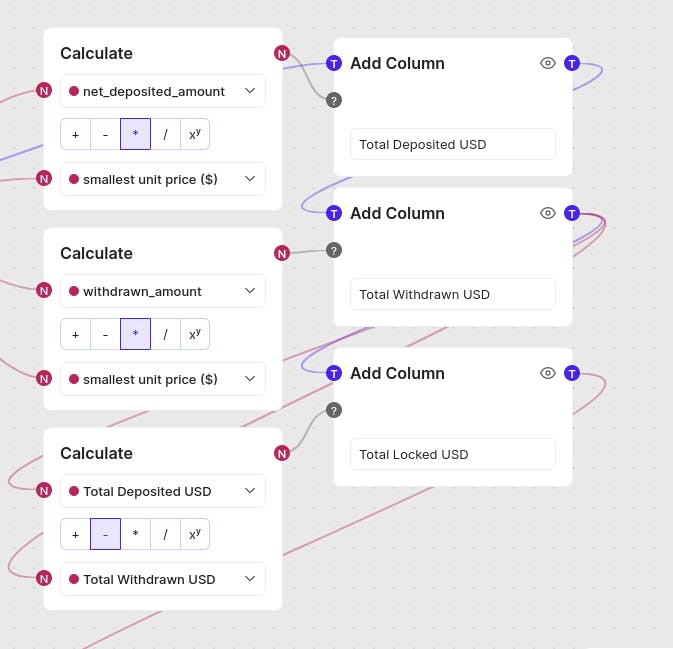Image resolution: width=673 pixels, height=649 pixels.
Task: Click the Total Deposited USD name field
Action: point(452,144)
